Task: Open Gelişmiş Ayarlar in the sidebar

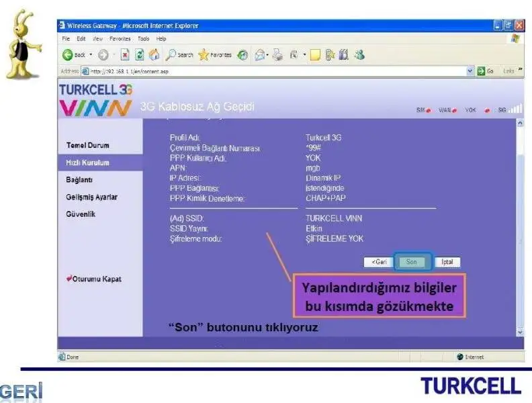Action: (x=91, y=197)
